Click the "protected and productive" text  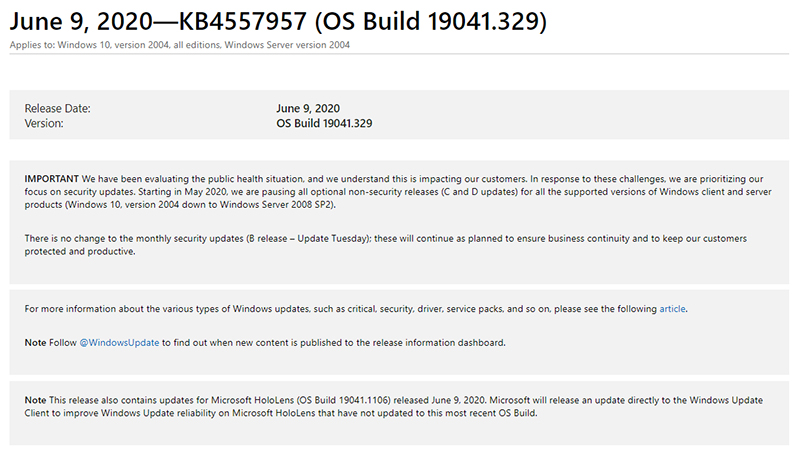(79, 251)
